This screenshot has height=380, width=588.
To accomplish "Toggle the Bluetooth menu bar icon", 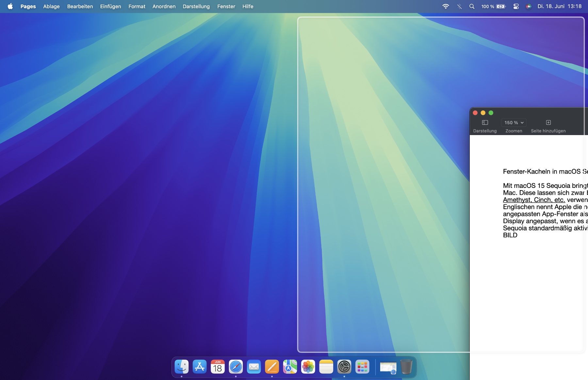I will [x=459, y=7].
